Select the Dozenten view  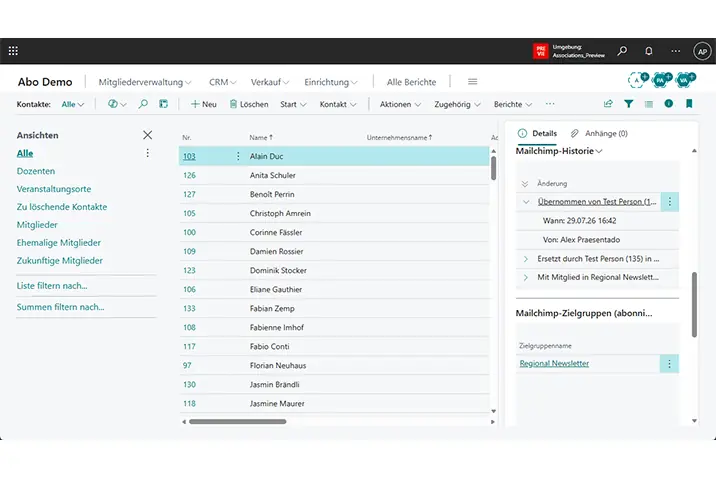(x=36, y=171)
